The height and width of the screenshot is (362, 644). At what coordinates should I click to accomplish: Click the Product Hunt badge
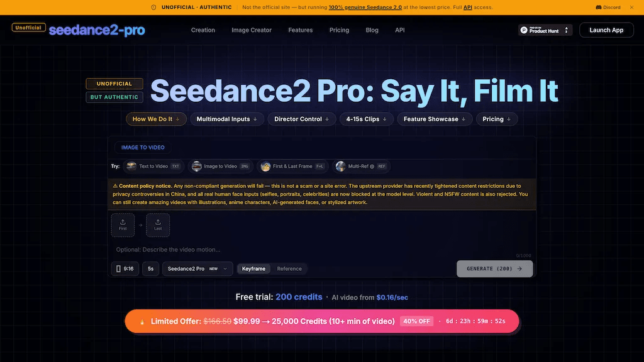[545, 30]
